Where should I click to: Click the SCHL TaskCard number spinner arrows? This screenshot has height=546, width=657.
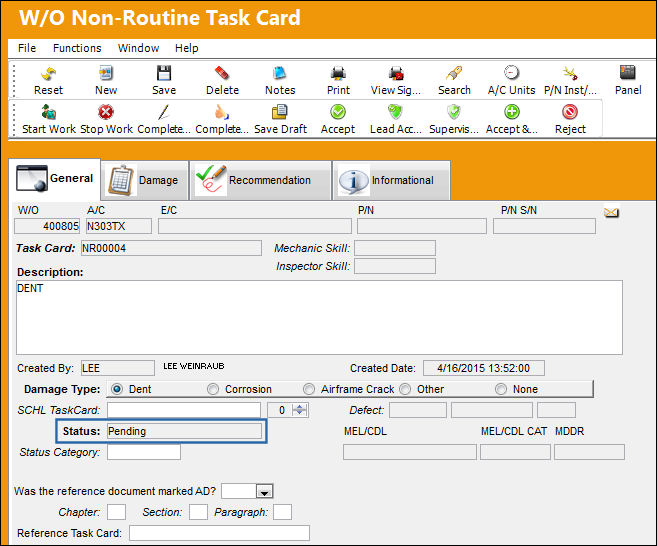point(300,410)
